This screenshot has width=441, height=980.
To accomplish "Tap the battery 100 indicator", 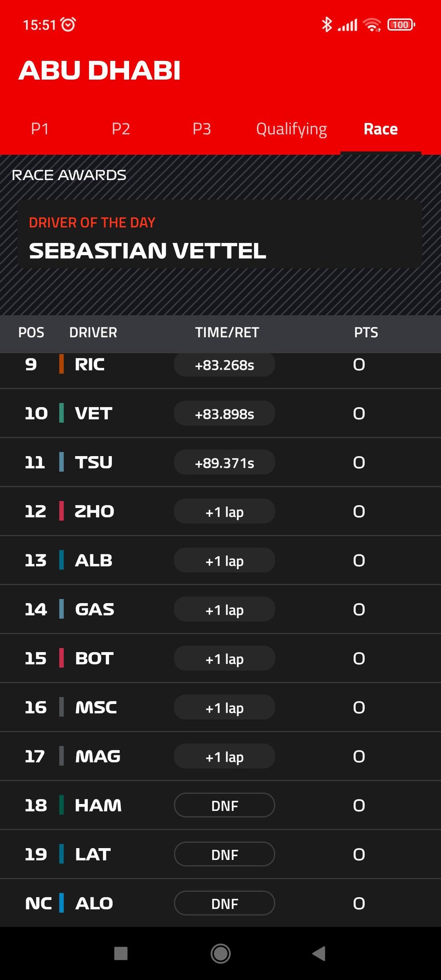I will point(401,25).
